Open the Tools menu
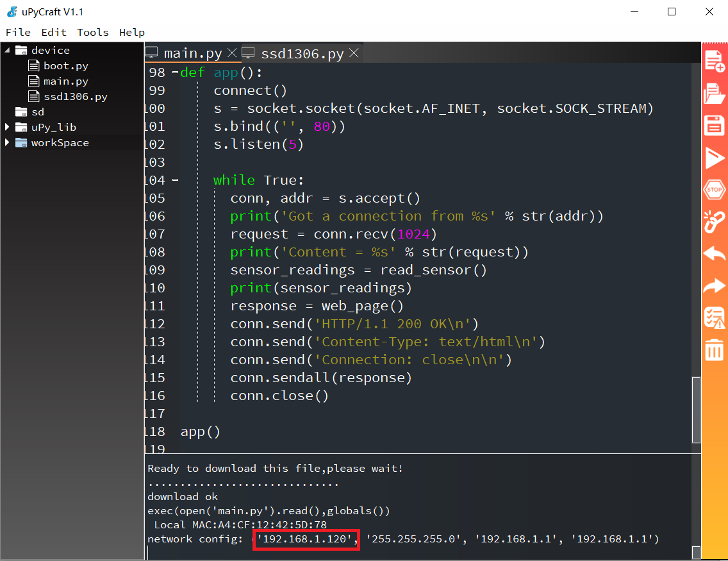This screenshot has height=561, width=728. coord(92,32)
